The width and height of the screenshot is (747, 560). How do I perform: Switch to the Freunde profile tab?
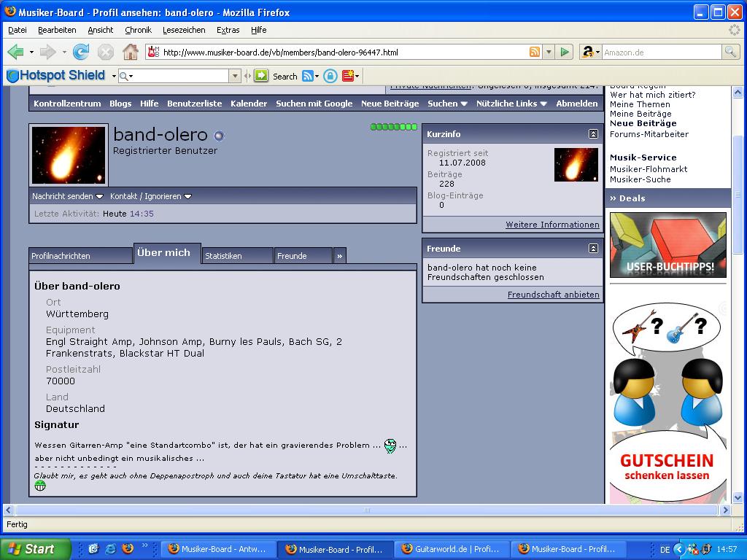click(x=303, y=256)
